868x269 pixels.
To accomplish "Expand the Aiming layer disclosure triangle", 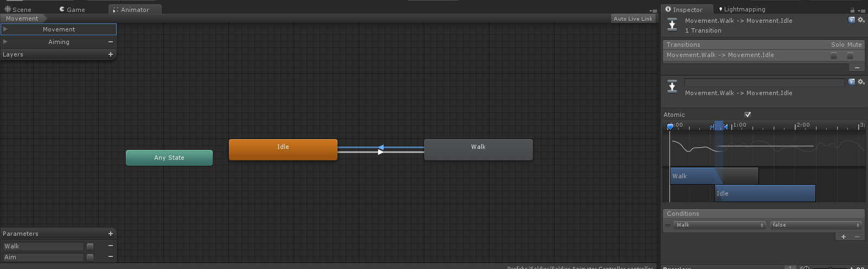I will (x=5, y=42).
